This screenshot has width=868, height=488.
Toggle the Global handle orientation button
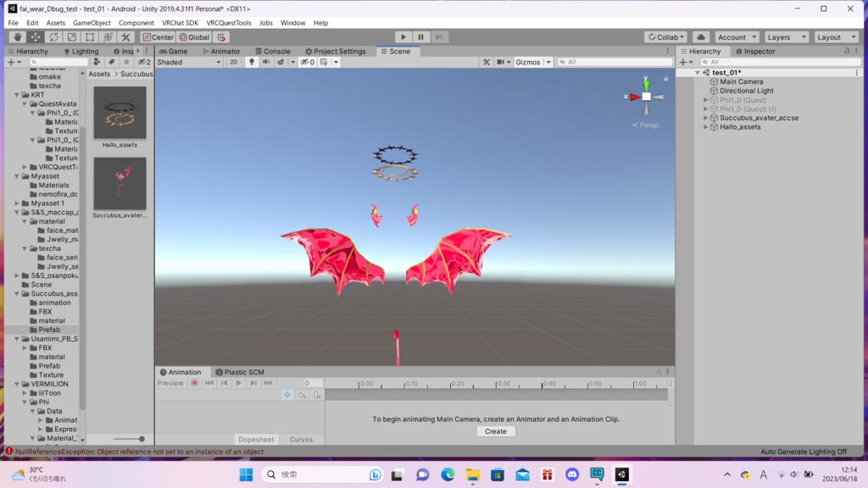click(194, 36)
